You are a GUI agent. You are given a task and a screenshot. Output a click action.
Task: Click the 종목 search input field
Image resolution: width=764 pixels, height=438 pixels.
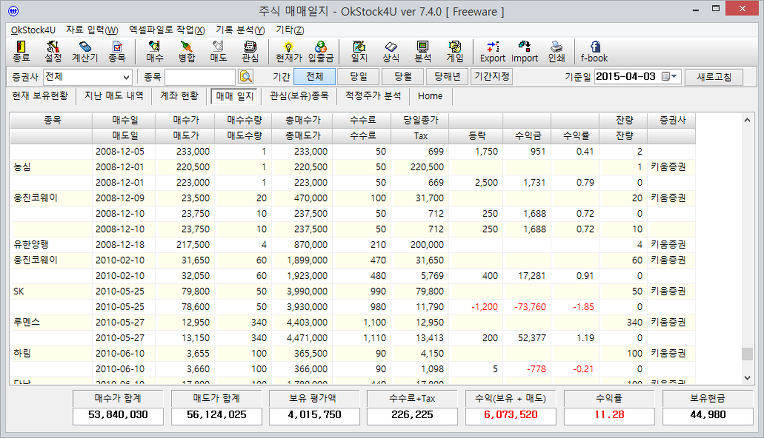(200, 77)
